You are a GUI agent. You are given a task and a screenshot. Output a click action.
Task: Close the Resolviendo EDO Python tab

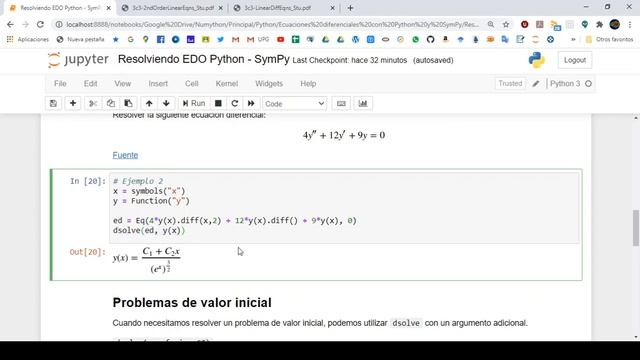point(109,8)
